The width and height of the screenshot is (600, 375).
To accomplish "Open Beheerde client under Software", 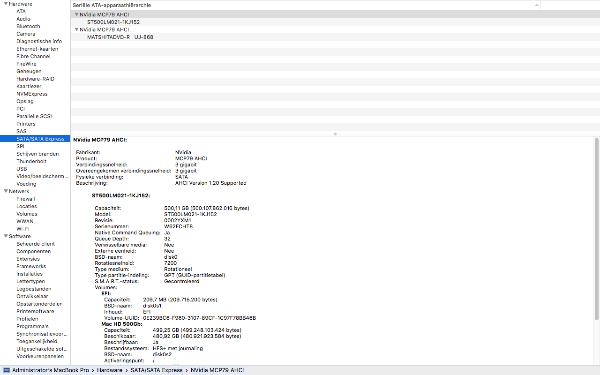I will (x=36, y=243).
